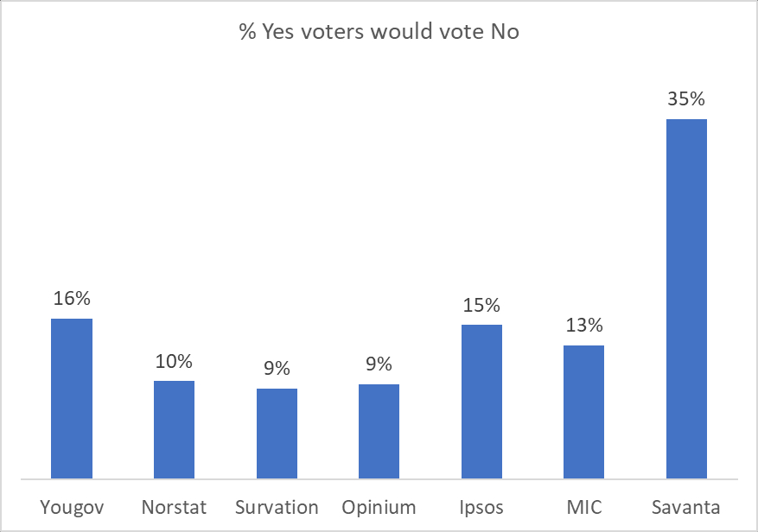Click the tall Savanta bar
This screenshot has width=758, height=532.
click(686, 298)
